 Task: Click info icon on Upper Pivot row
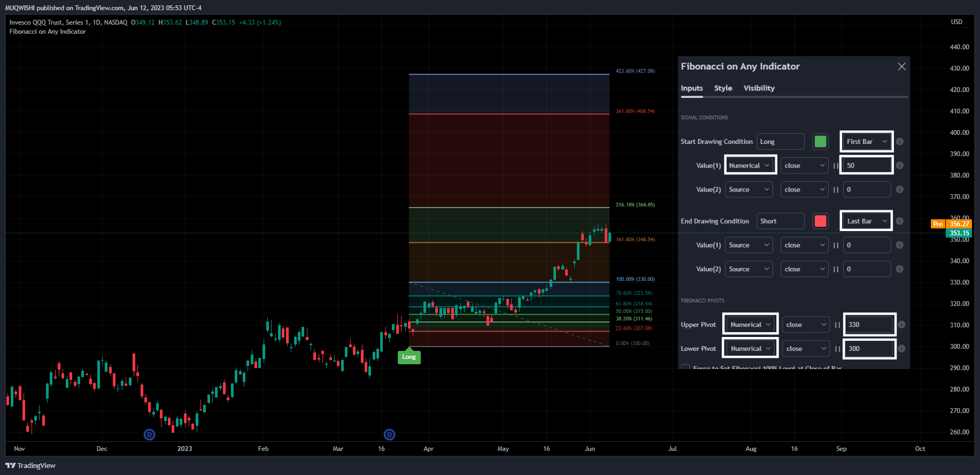pyautogui.click(x=901, y=325)
